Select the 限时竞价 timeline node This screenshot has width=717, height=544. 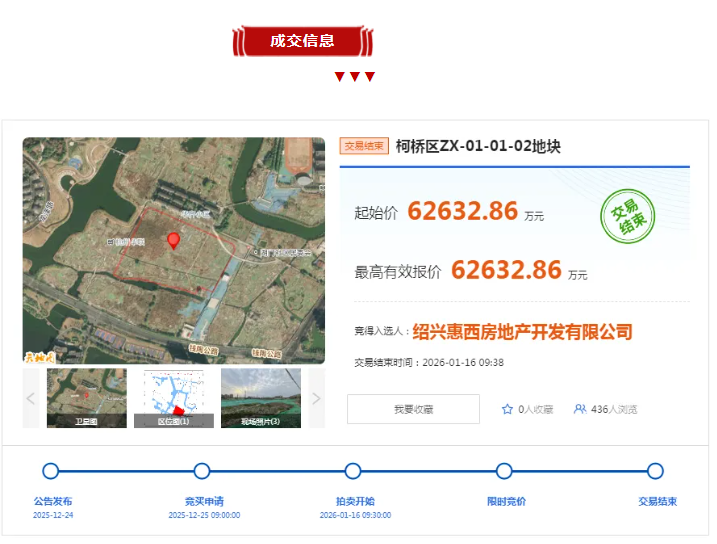pyautogui.click(x=504, y=471)
